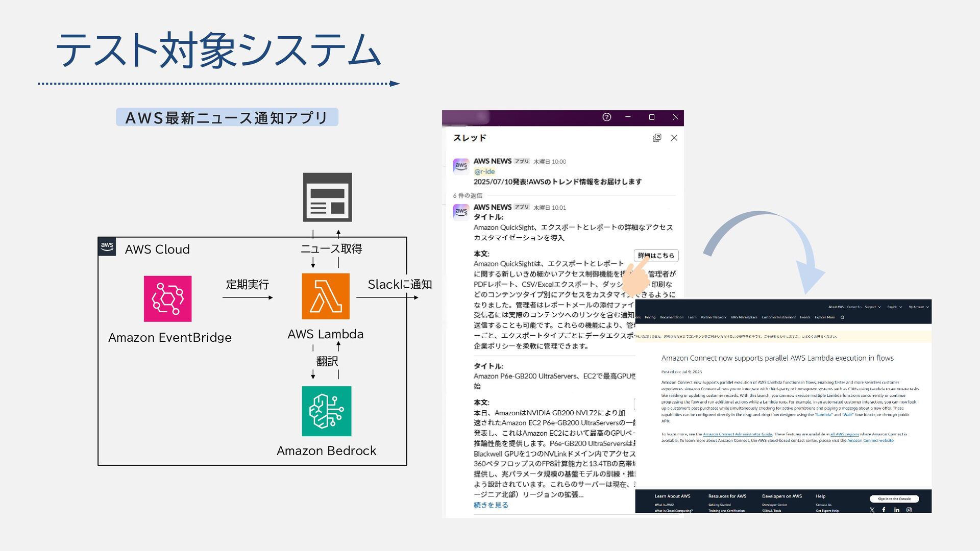
Task: Click the 6 件の返信 reply count
Action: pos(468,195)
